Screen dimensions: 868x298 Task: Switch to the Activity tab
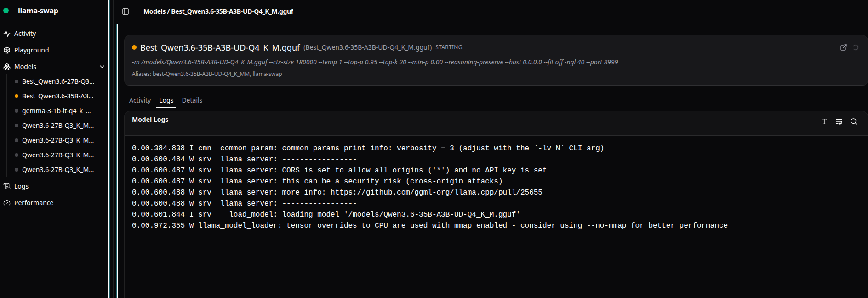pyautogui.click(x=140, y=100)
